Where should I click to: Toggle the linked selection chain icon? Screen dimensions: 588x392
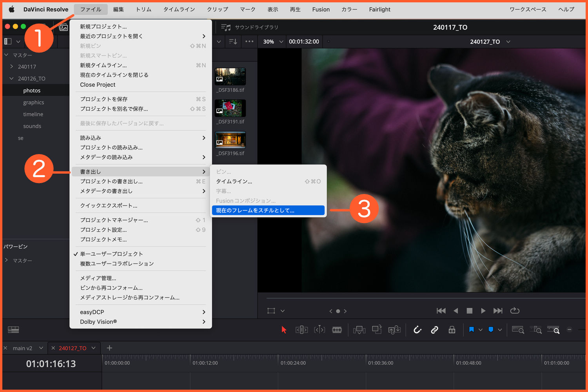[x=434, y=330]
